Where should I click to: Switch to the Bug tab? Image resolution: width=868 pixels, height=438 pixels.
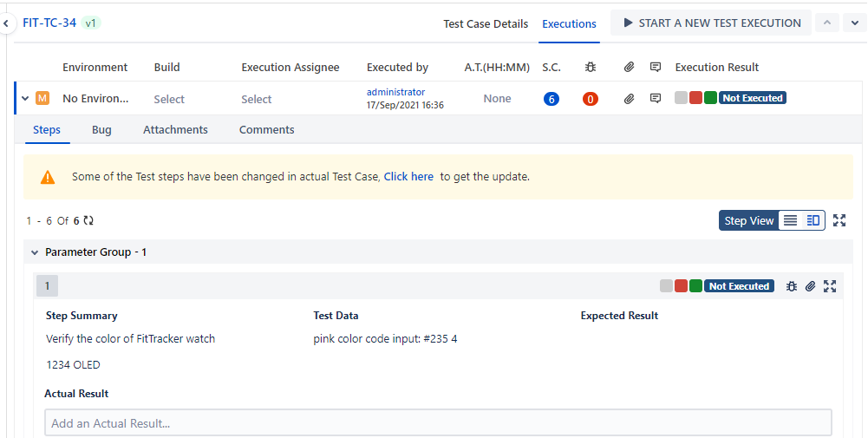(101, 130)
